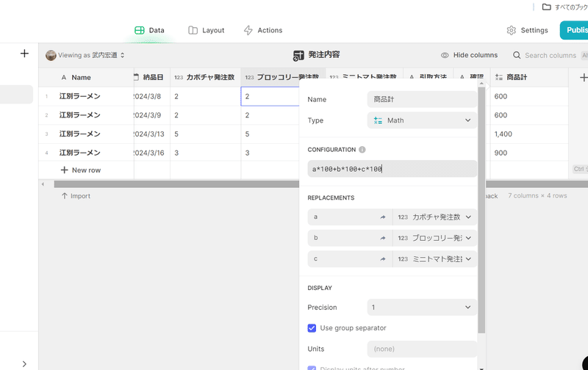The width and height of the screenshot is (588, 370).
Task: Click the Units input field
Action: 422,349
